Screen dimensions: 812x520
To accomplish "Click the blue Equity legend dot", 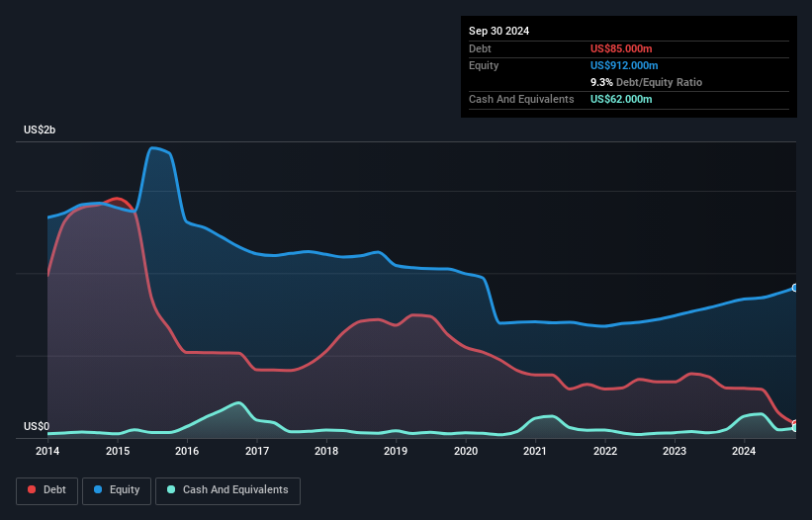I will point(98,489).
